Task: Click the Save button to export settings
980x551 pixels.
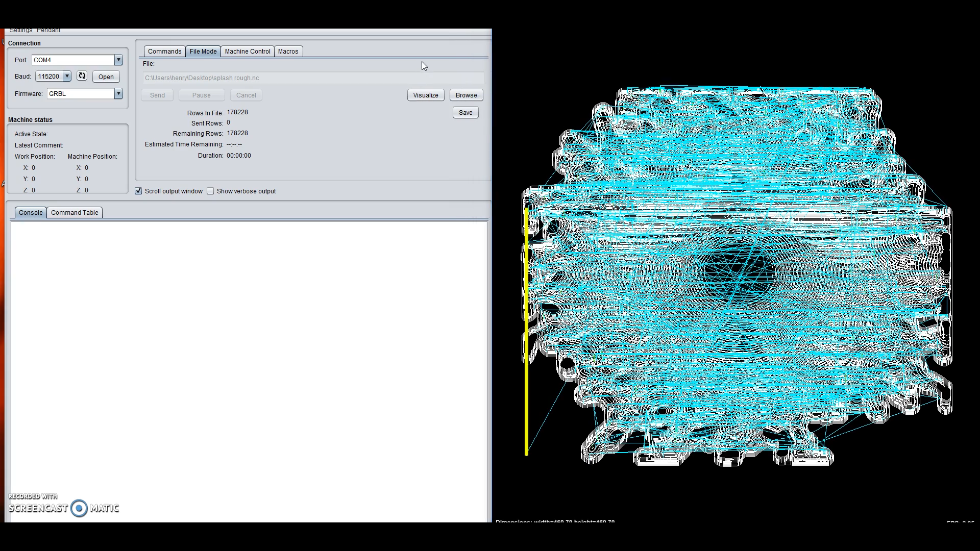Action: pyautogui.click(x=465, y=112)
